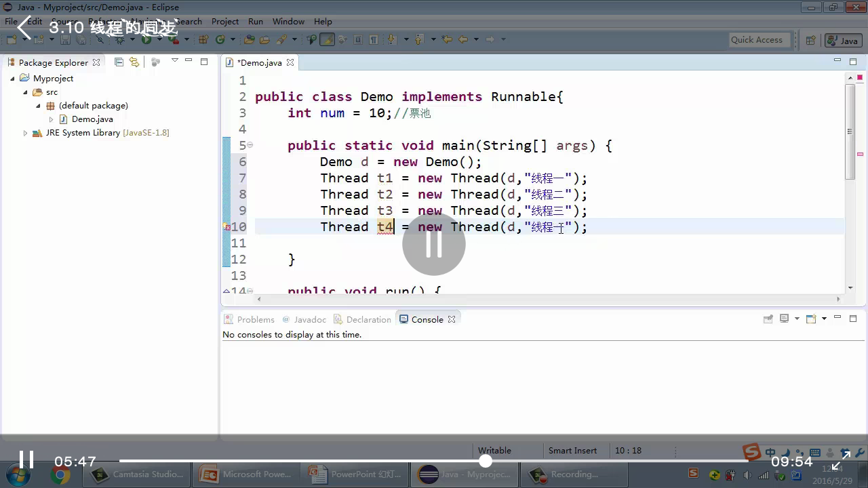Open the Help menu
The image size is (868, 488).
pos(323,21)
